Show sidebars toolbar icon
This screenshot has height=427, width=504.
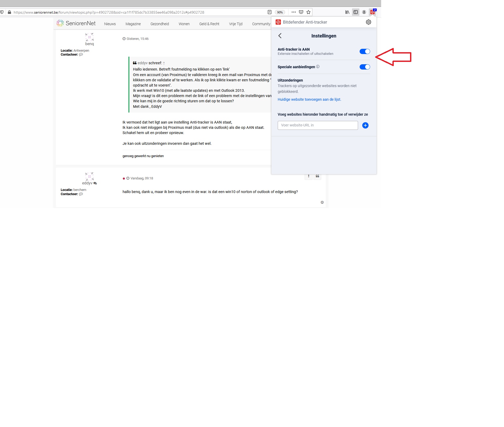(x=355, y=12)
